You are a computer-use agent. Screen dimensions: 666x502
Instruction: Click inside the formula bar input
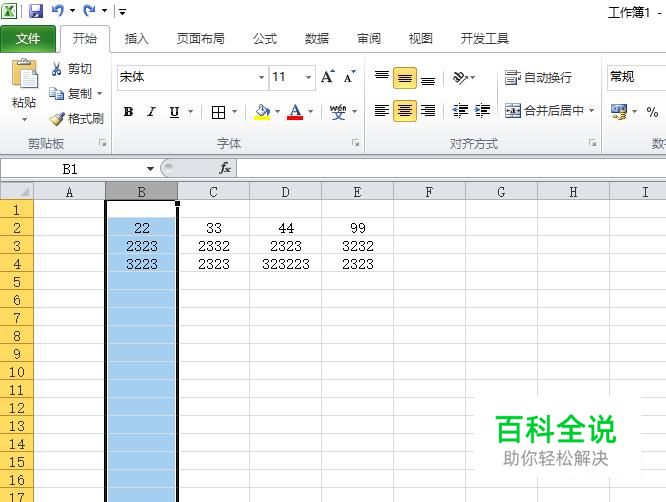coord(451,169)
